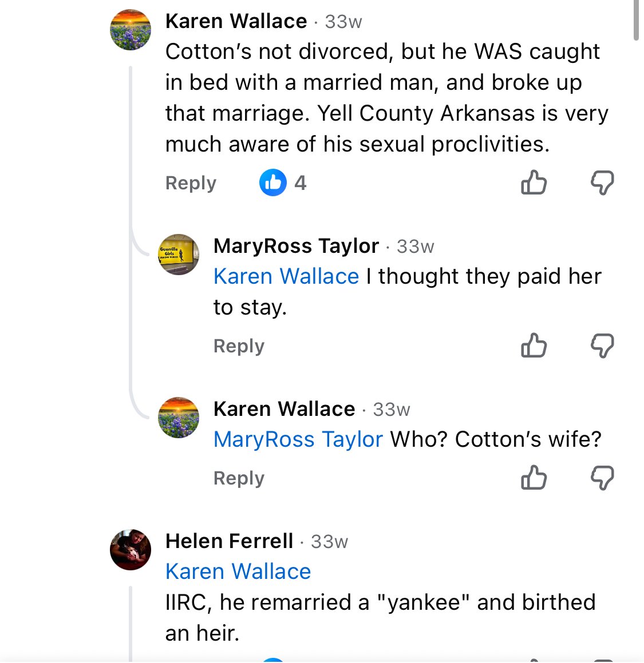This screenshot has width=644, height=663.
Task: Like Karen Wallace's "Who? Cotton's wife?" reply
Action: pos(534,478)
